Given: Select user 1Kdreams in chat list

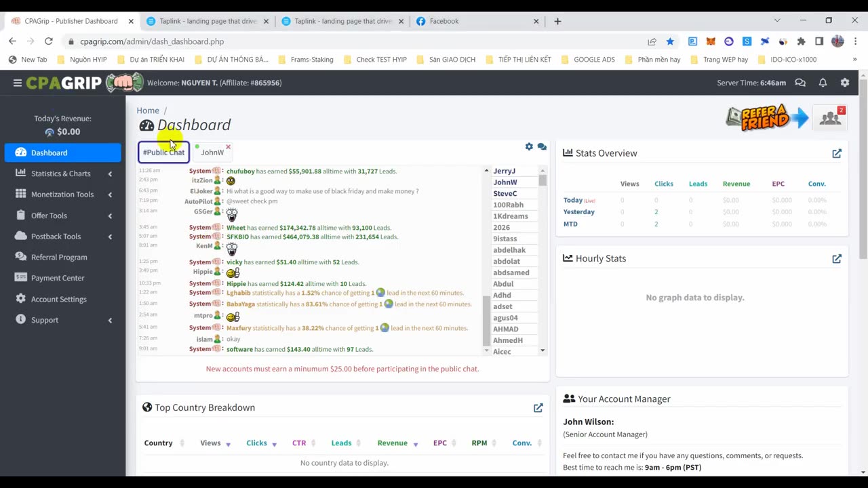Looking at the screenshot, I should pos(511,216).
